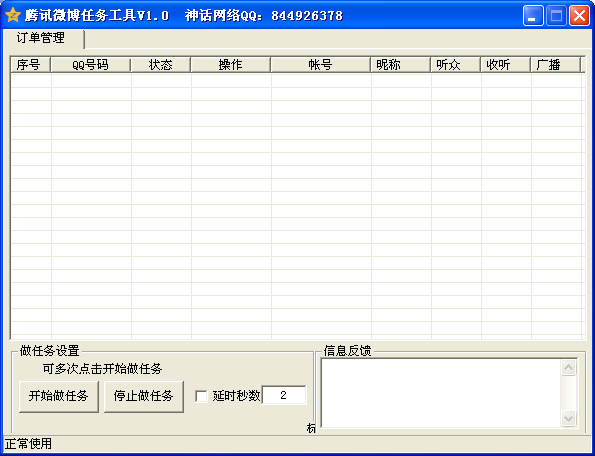
Task: Click the 可多次点击开始做任务 hint text
Action: [x=102, y=369]
